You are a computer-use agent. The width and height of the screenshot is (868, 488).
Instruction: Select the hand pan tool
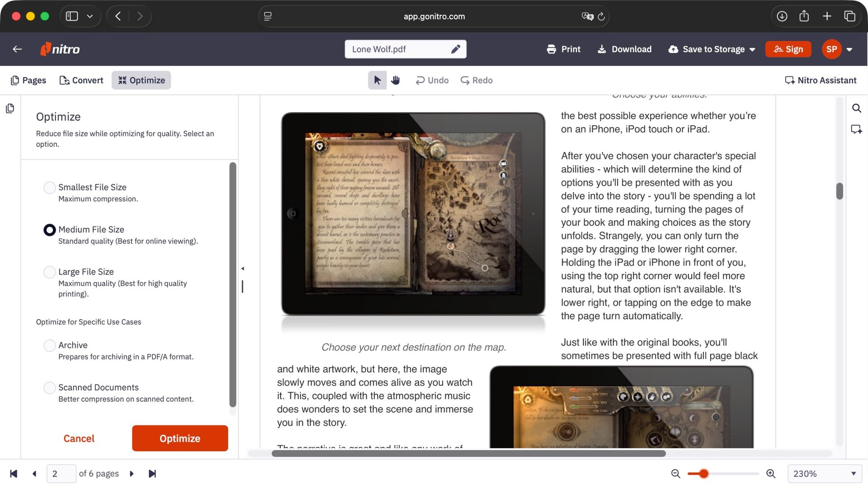click(395, 80)
